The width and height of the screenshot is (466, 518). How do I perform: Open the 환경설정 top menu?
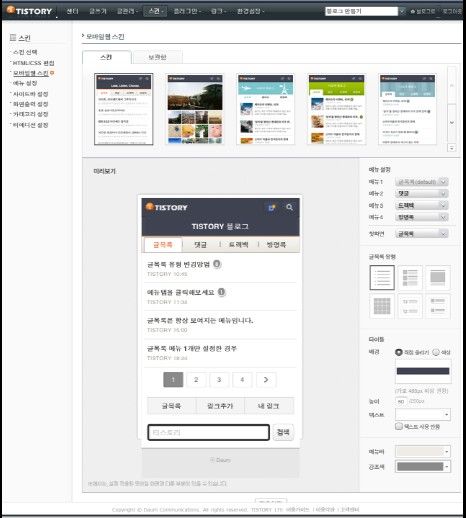(x=250, y=11)
